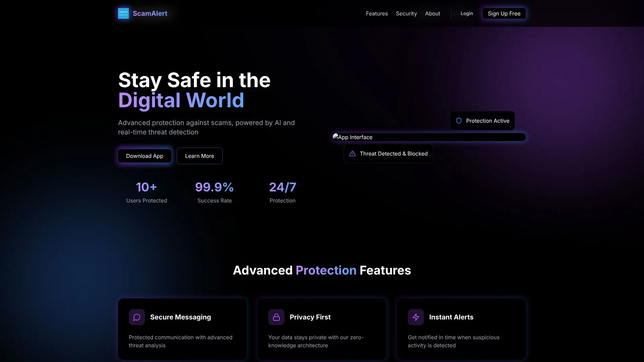Click the warning triangle icon beside Threat Detected
Image resolution: width=644 pixels, height=362 pixels.
coord(353,154)
